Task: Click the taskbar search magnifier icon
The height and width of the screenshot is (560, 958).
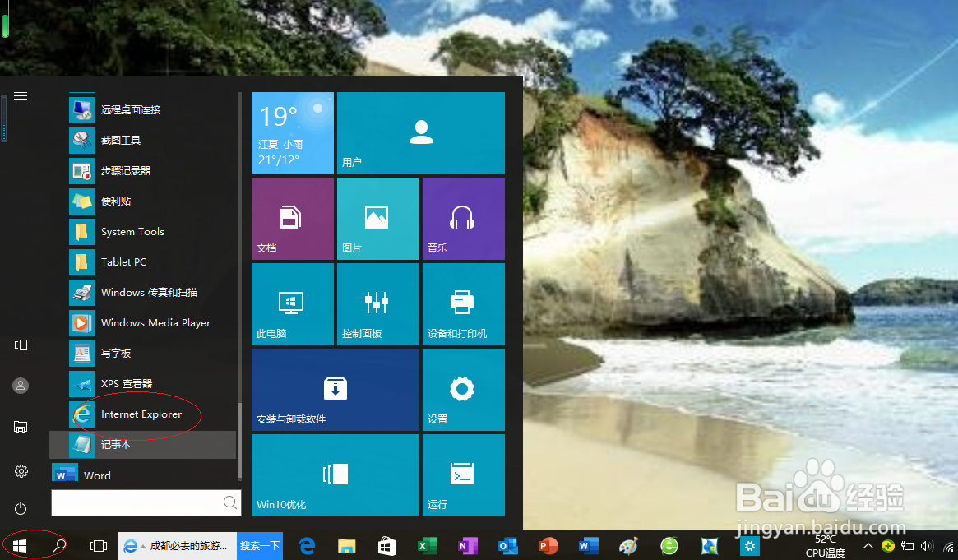Action: [x=59, y=545]
